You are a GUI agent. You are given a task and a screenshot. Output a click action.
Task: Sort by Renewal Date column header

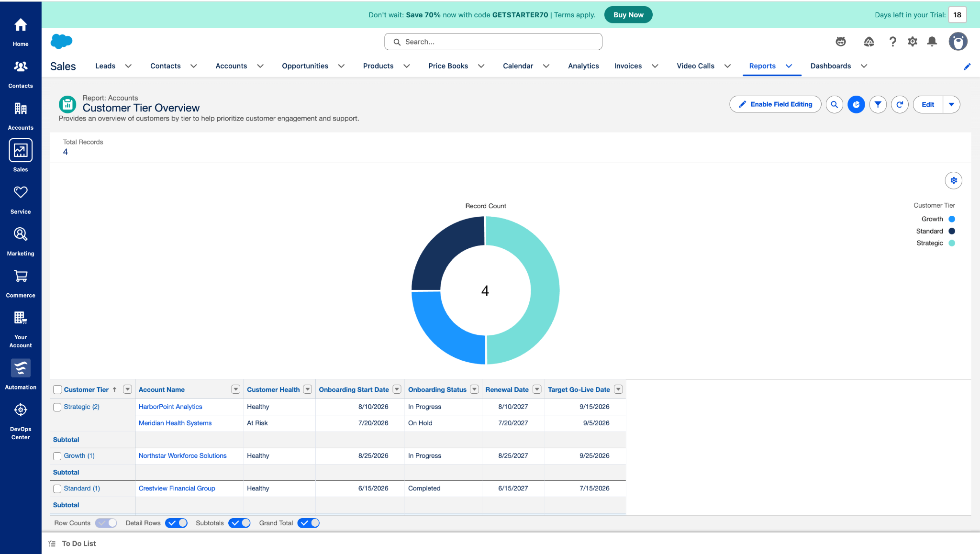click(x=507, y=389)
